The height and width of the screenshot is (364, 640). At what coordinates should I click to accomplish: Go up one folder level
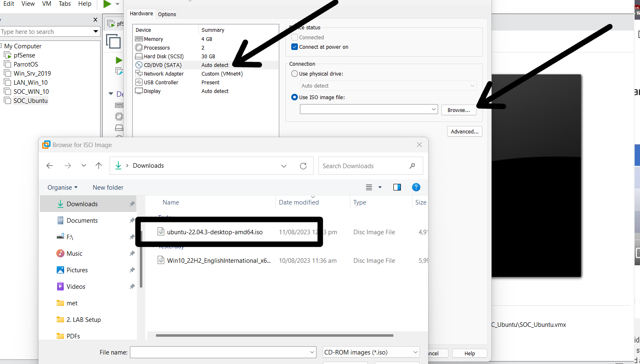tap(98, 166)
